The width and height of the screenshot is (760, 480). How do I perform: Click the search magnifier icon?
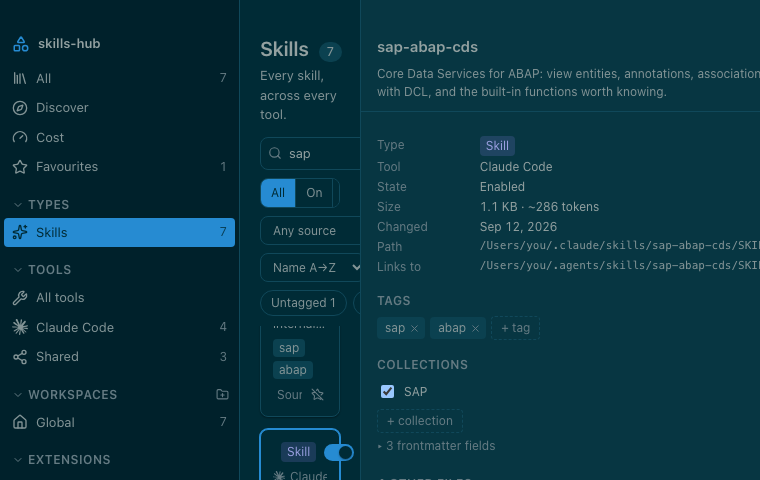click(x=275, y=153)
